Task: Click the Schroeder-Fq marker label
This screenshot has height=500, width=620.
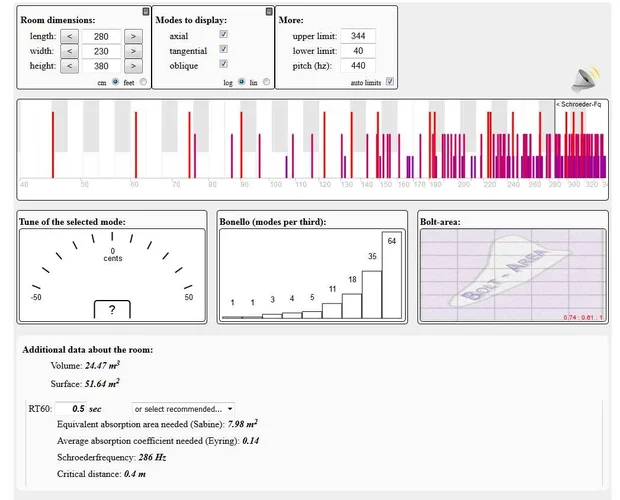Action: pos(578,104)
